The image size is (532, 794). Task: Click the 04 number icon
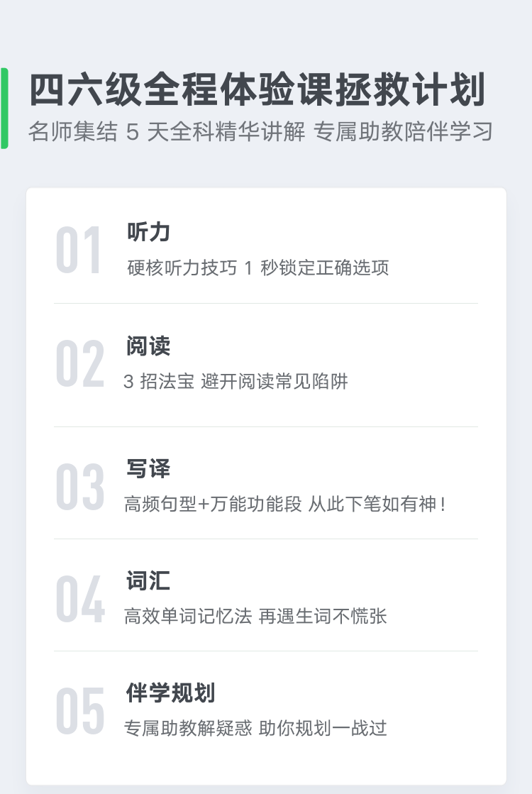tap(80, 599)
